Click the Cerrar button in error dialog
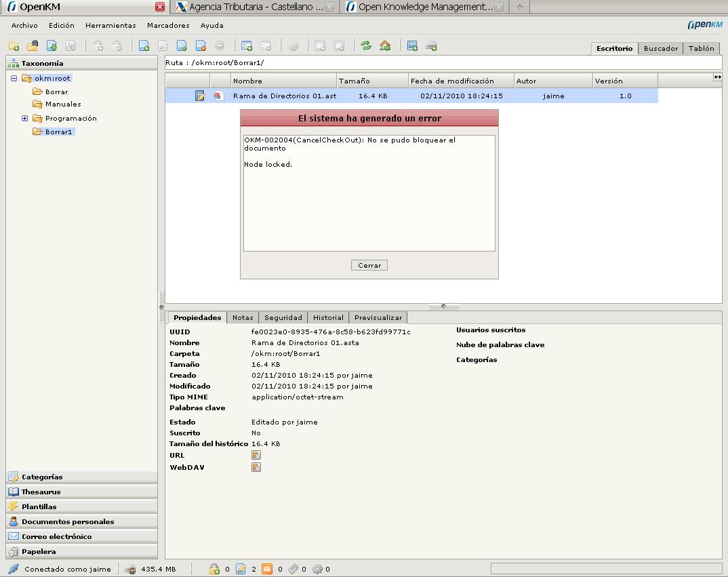 (369, 265)
